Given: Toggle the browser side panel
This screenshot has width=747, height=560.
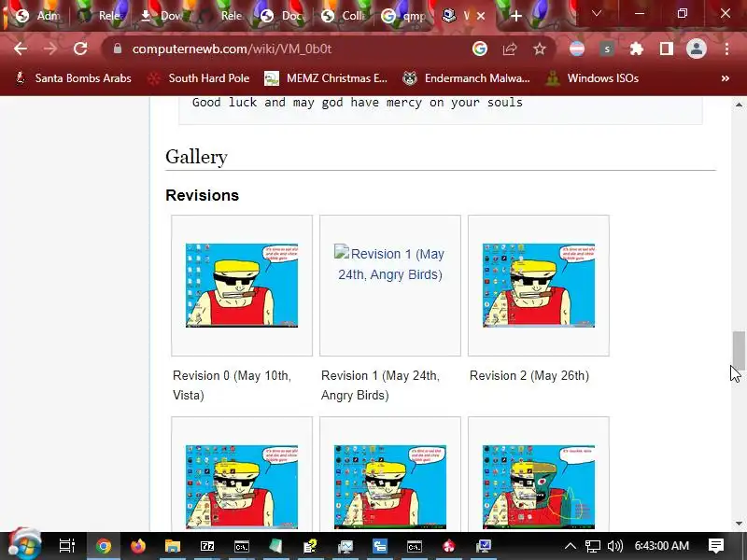Looking at the screenshot, I should tap(667, 49).
